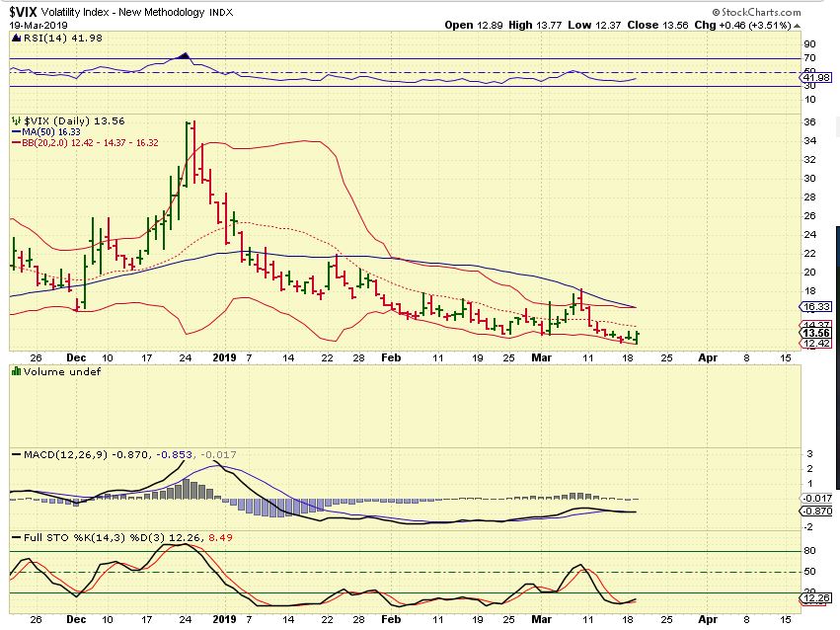840x630 pixels.
Task: Click the black RSI overbought peak marker
Action: coord(185,55)
